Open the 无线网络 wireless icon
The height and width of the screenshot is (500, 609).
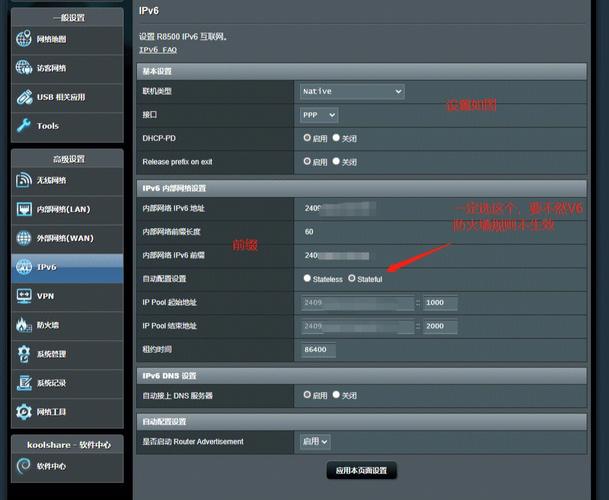(x=24, y=180)
